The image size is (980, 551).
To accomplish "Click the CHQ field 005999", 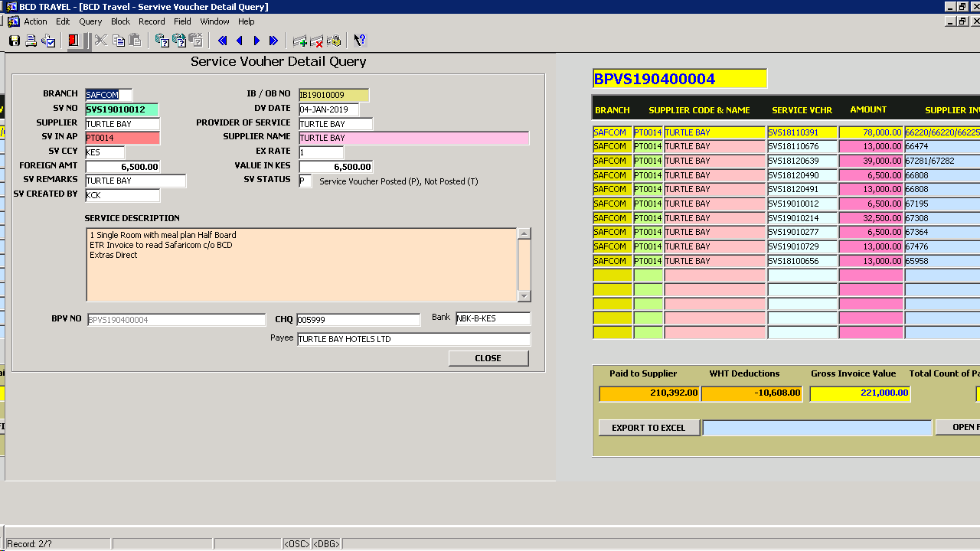I will 358,320.
